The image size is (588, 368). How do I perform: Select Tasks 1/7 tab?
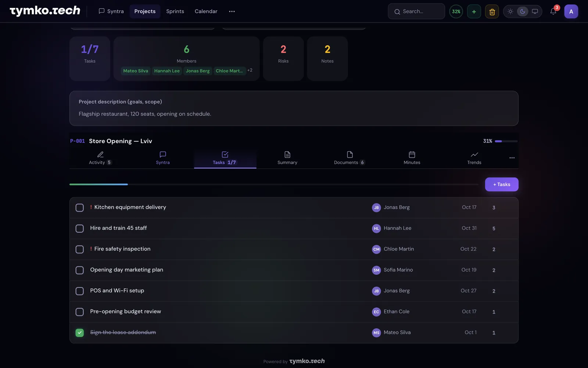[225, 158]
